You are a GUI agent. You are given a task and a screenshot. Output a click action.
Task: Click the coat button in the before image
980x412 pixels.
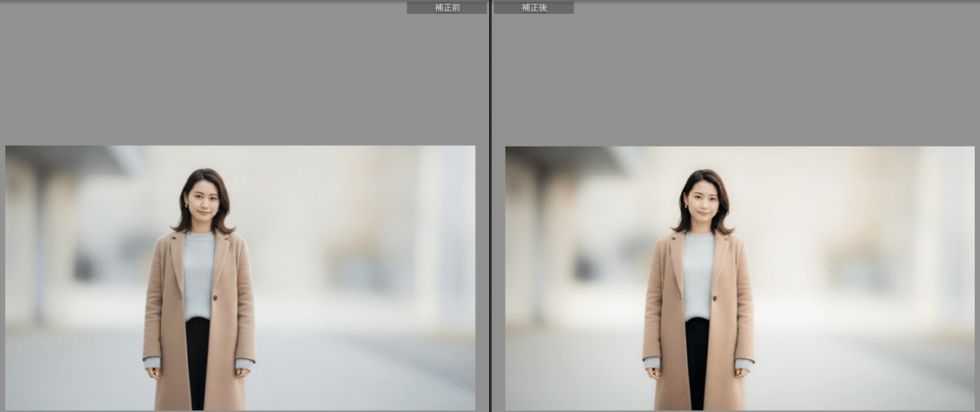click(216, 298)
